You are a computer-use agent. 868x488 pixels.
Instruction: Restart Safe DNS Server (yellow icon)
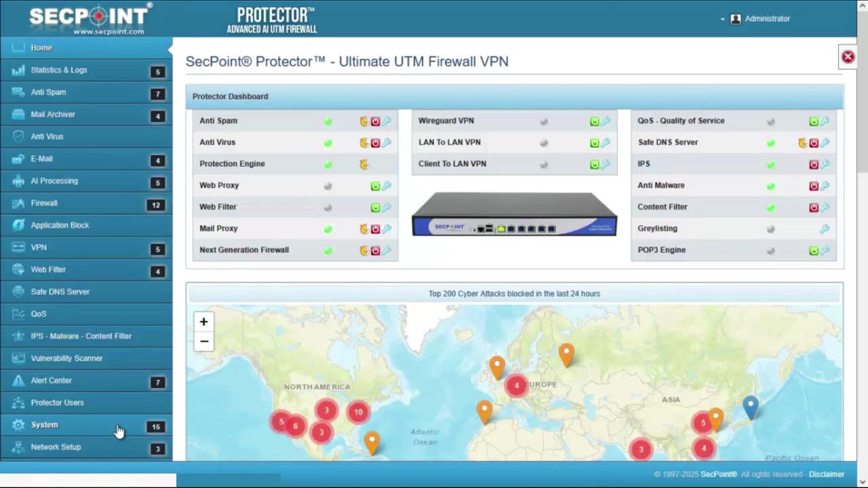coord(803,143)
